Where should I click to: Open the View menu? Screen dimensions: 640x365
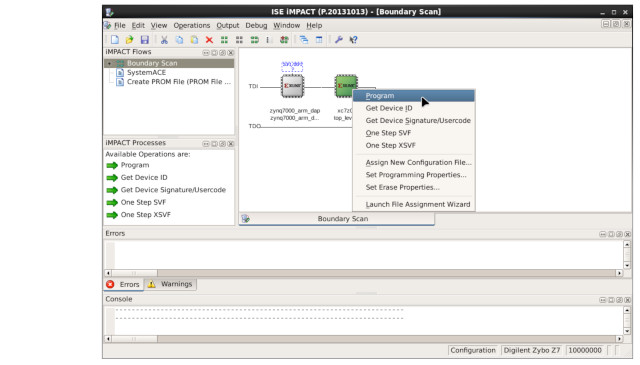[159, 25]
